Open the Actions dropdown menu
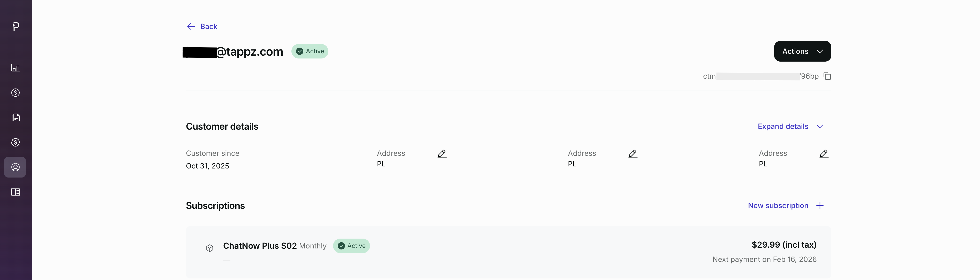This screenshot has height=280, width=980. 802,51
